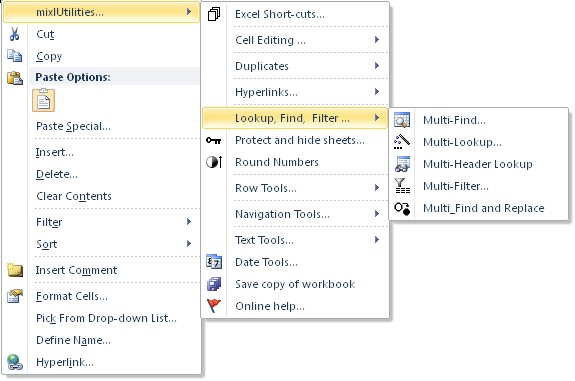Expand Navigation Tools submenu arrow
Viewport: 575px width, 381px height.
(x=377, y=213)
